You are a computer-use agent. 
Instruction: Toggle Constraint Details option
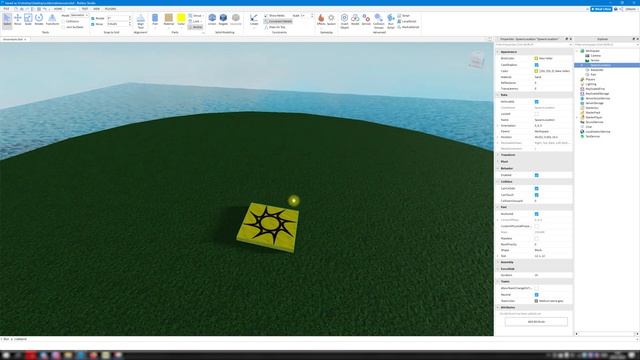(x=278, y=21)
